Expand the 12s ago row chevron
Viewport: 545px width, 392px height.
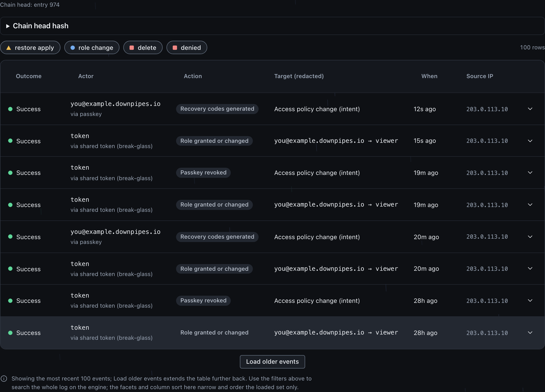[x=530, y=109]
